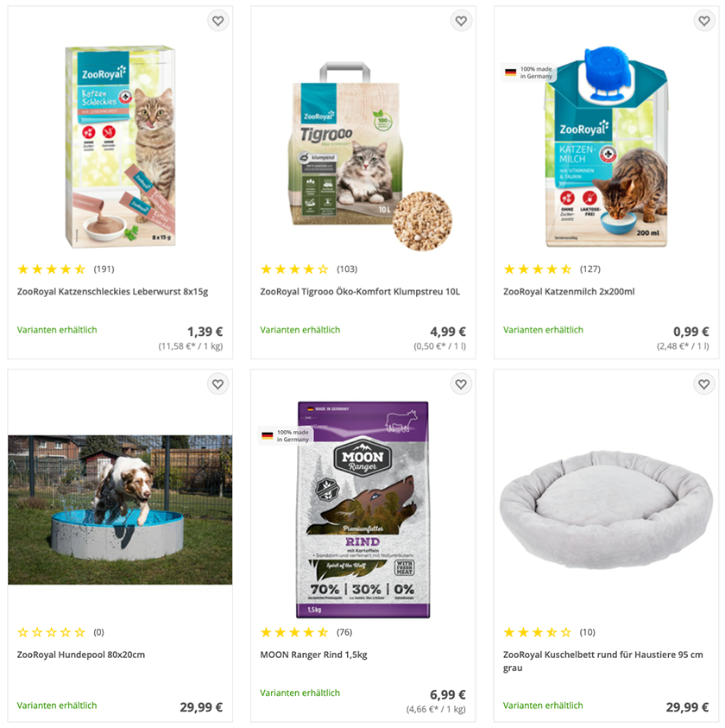Screen dimensions: 725x728
Task: Favorite the Katzenschleckies Leberwurst product
Action: (x=217, y=21)
